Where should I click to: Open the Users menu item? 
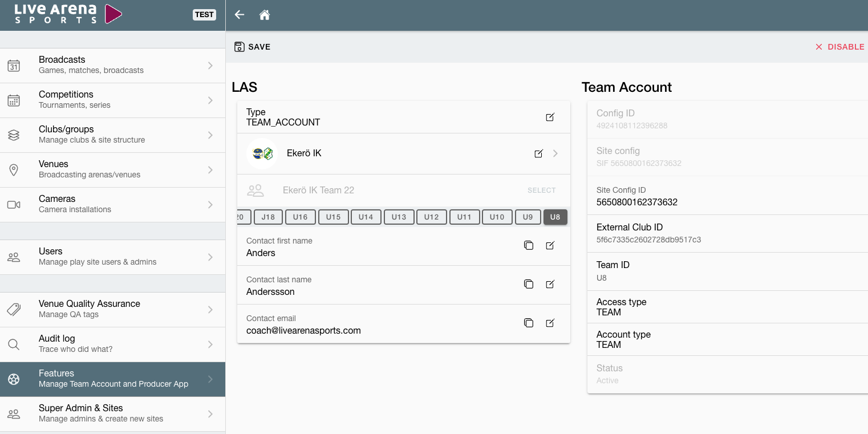[x=112, y=257]
